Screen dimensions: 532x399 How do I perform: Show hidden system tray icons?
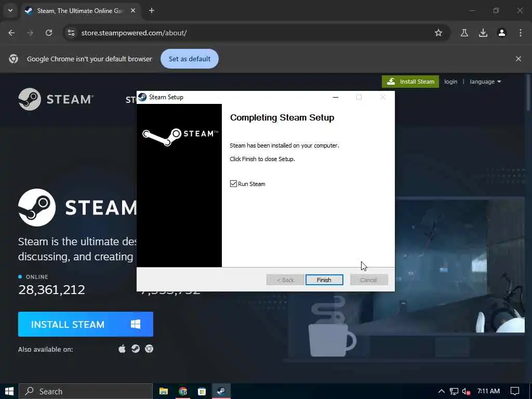pos(441,391)
